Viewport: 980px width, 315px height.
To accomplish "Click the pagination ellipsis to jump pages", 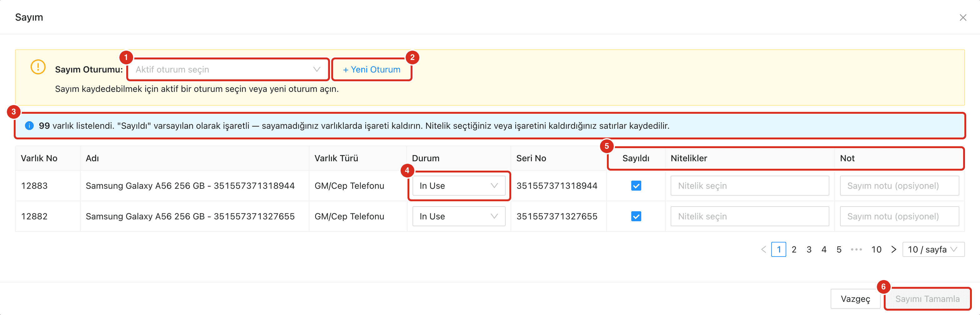I will pyautogui.click(x=856, y=250).
